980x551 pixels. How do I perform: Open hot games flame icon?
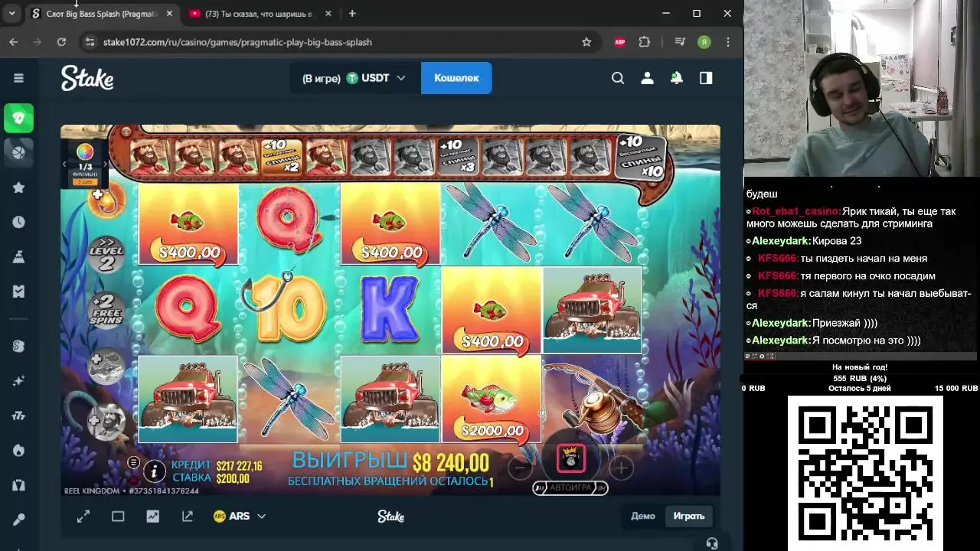click(x=18, y=450)
